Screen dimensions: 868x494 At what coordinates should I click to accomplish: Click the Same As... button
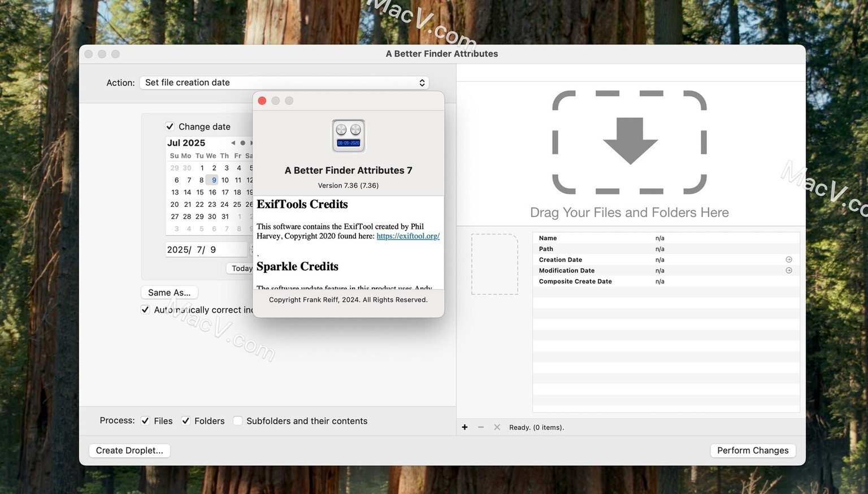click(170, 292)
